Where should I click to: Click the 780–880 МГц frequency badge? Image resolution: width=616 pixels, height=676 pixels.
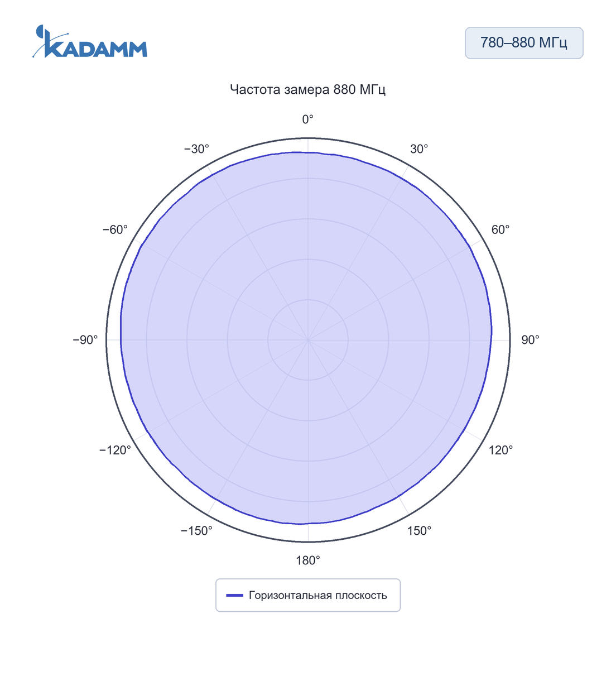[524, 43]
